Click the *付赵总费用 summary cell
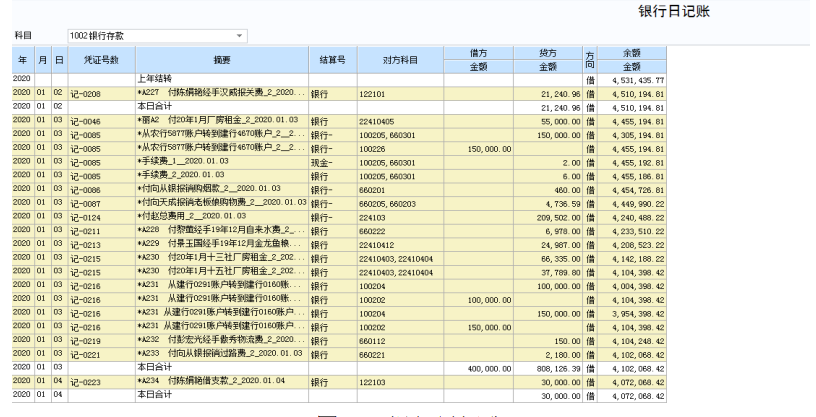The width and height of the screenshot is (816, 417). 222,217
